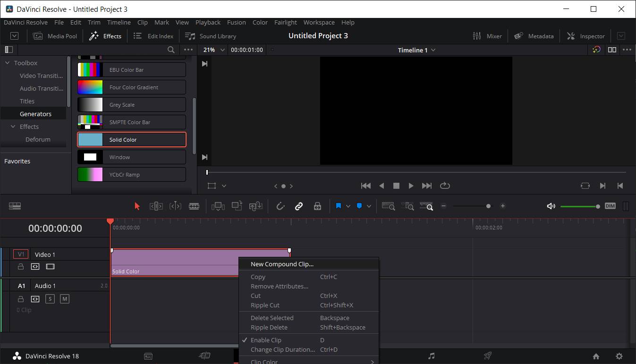Open the Fairlight page music note icon
This screenshot has width=636, height=364.
431,356
